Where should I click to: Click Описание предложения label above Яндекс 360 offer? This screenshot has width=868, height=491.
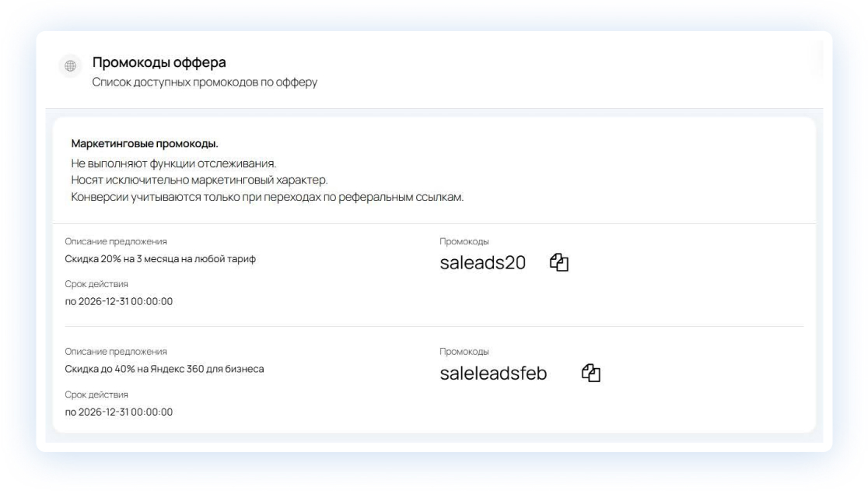click(116, 352)
